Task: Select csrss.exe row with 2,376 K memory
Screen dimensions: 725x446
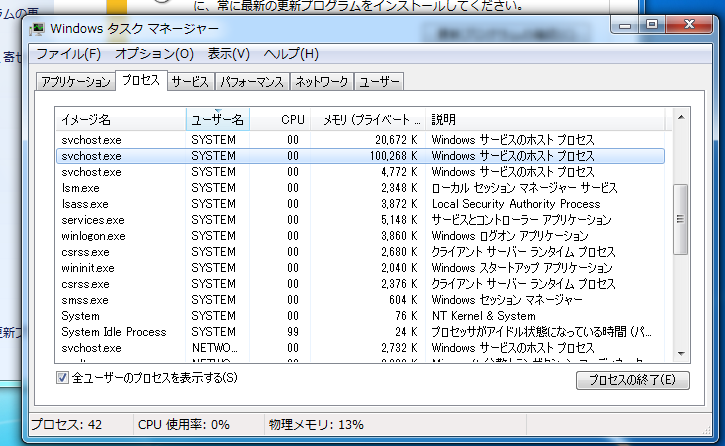Action: [360, 284]
